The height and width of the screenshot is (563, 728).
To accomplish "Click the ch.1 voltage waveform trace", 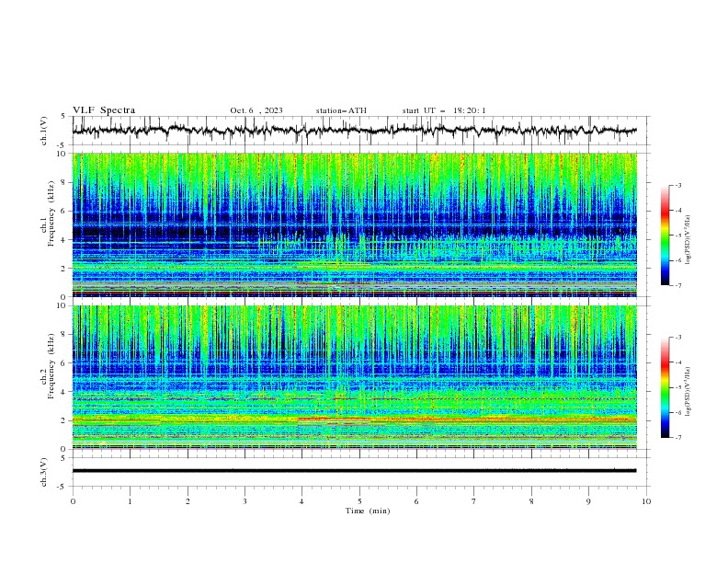I will pyautogui.click(x=355, y=131).
